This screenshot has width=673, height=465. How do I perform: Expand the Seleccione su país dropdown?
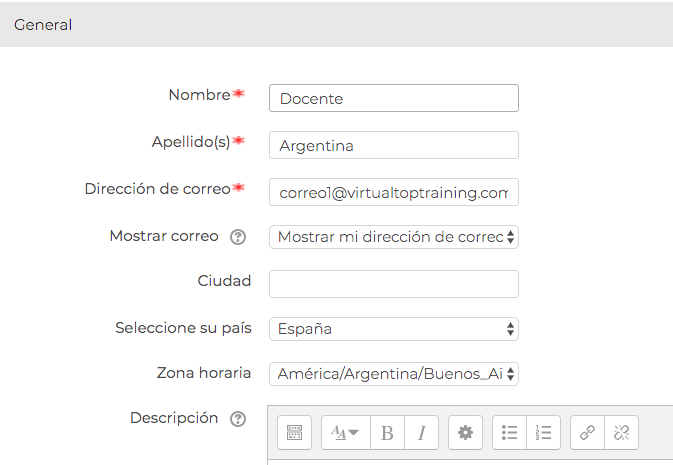394,329
